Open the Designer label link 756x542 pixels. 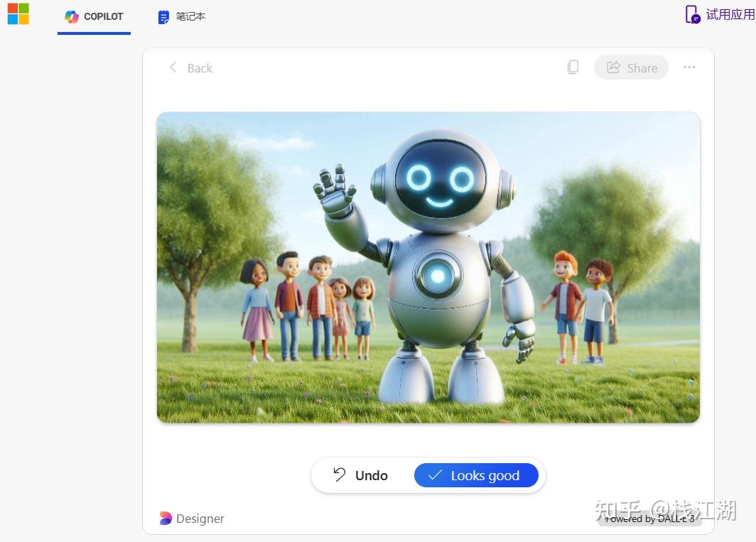pyautogui.click(x=200, y=519)
